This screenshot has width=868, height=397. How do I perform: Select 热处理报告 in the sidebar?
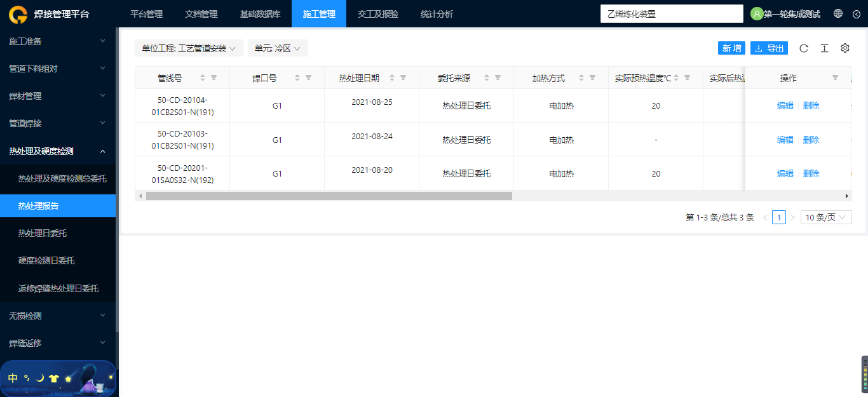tap(58, 206)
